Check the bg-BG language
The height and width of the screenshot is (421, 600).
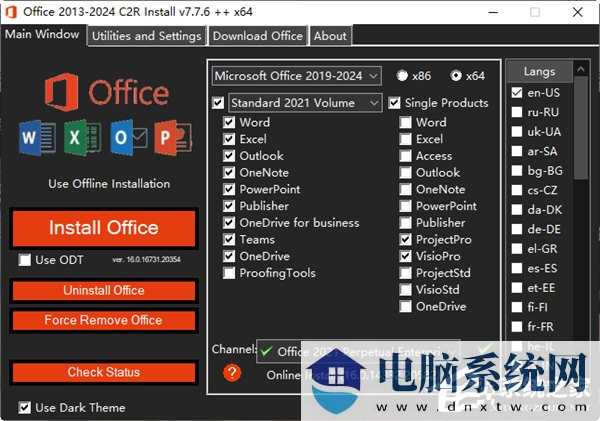pos(517,171)
